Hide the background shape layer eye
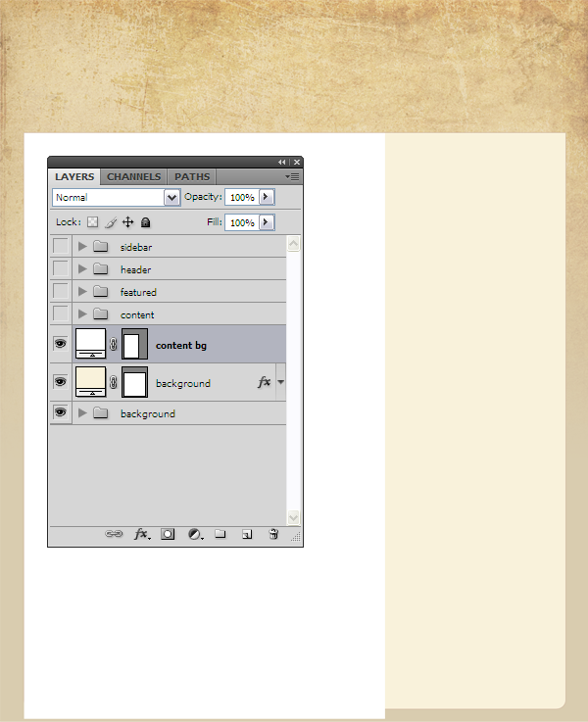 tap(61, 382)
